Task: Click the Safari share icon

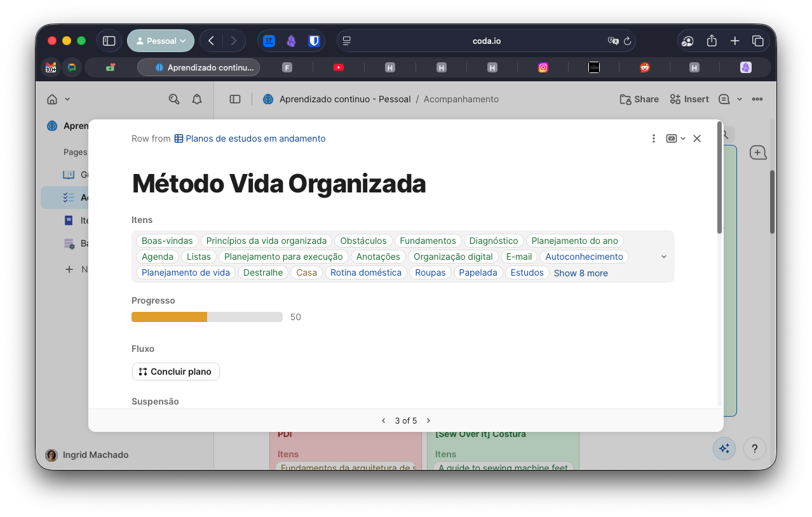Action: (x=712, y=41)
